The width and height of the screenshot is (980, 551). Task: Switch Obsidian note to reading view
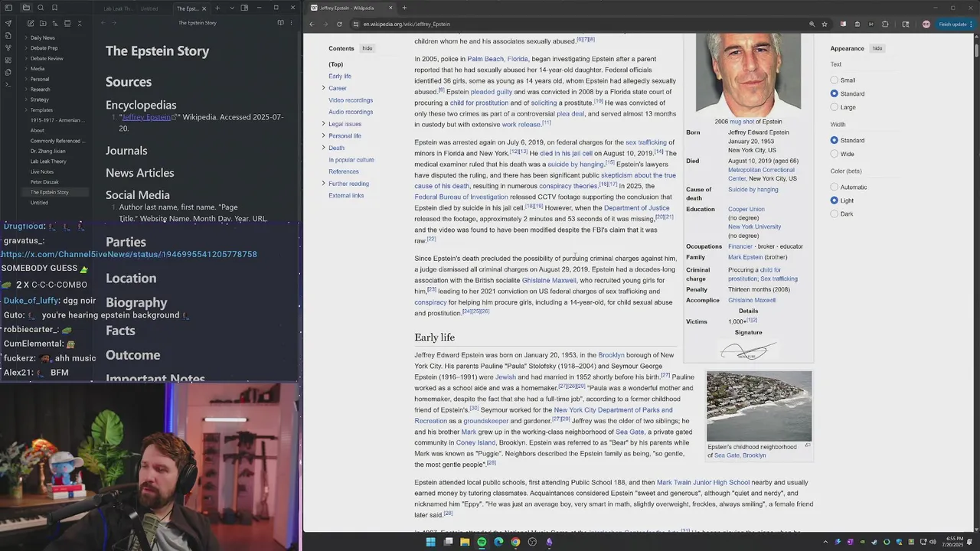[x=280, y=23]
